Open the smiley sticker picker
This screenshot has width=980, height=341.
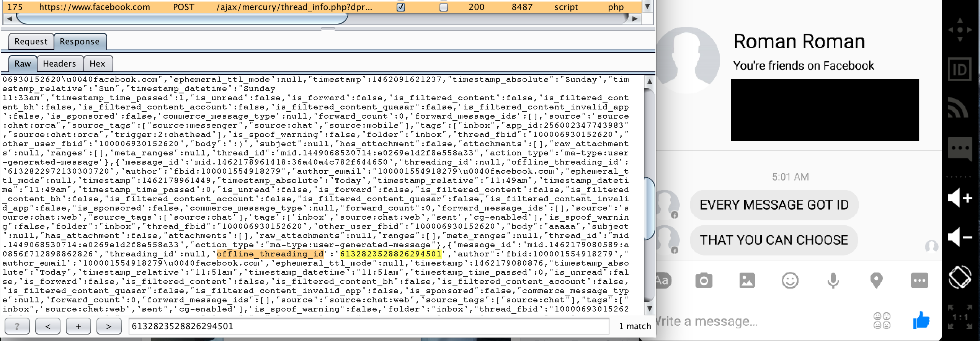pos(790,281)
